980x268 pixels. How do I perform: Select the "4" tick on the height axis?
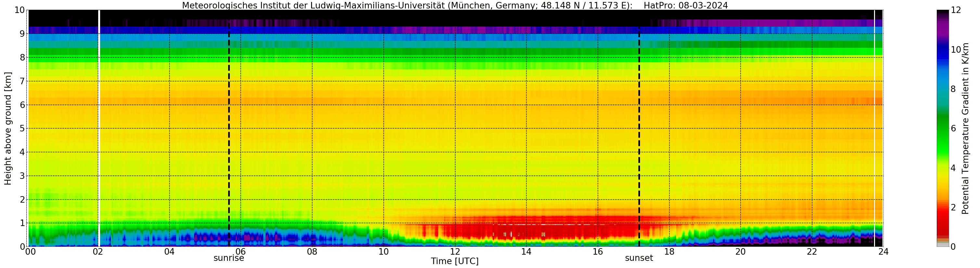pos(22,152)
